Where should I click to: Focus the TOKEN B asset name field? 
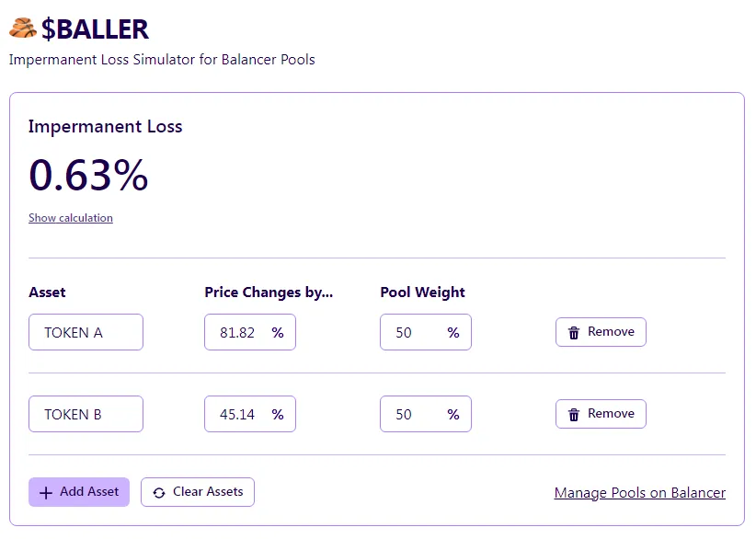86,414
